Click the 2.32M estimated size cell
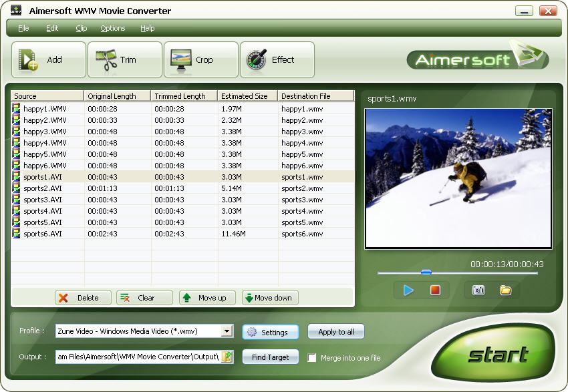 (x=231, y=120)
